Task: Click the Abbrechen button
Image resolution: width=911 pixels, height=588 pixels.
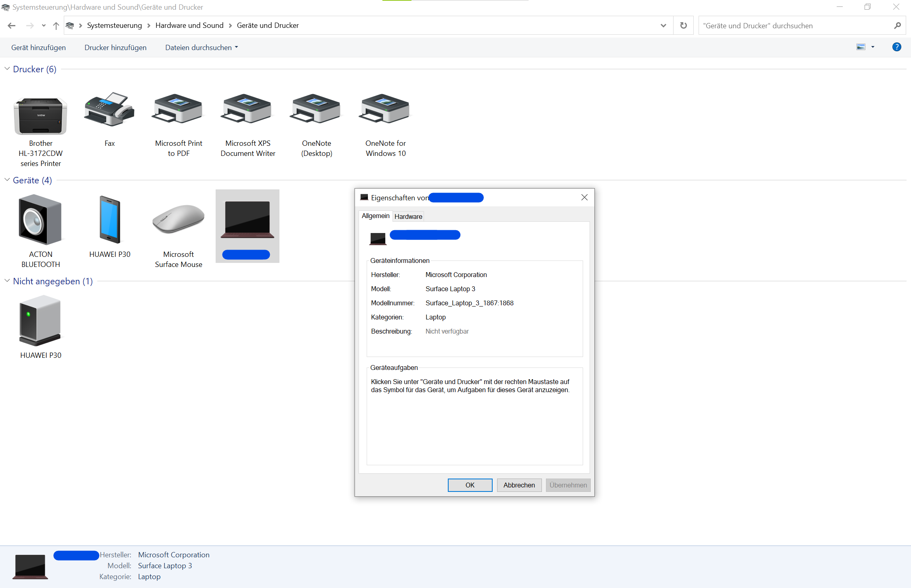Action: pos(519,485)
